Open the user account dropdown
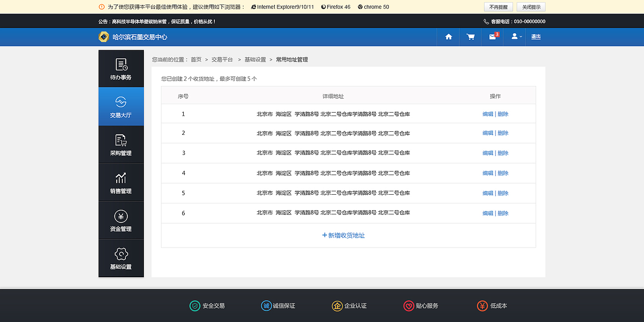644x322 pixels. (x=514, y=37)
